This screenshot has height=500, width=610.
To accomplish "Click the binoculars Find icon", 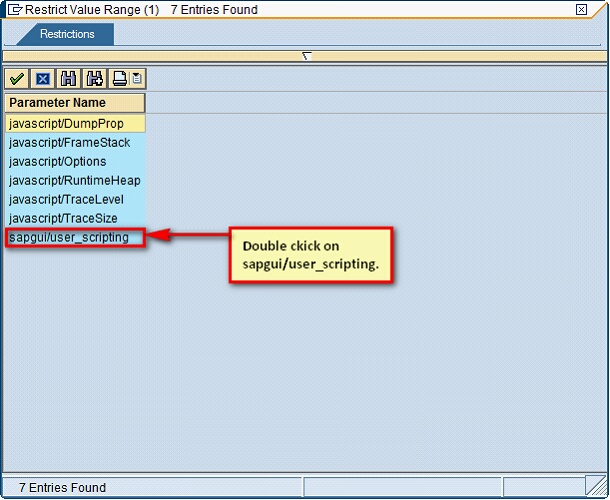I will pyautogui.click(x=69, y=78).
